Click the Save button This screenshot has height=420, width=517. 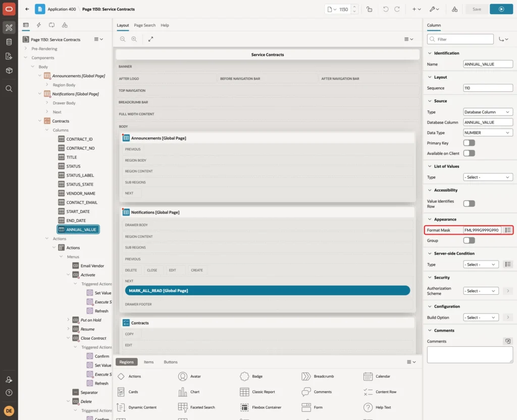coord(477,9)
